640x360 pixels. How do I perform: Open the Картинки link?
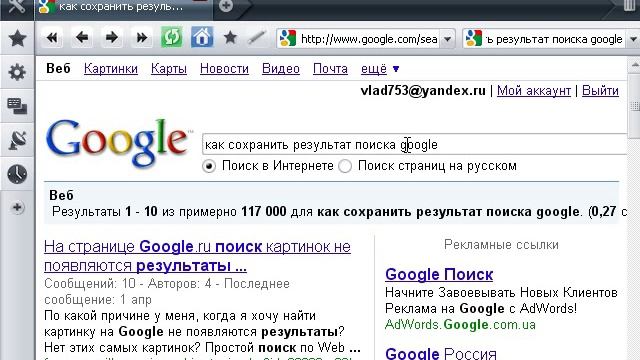coord(111,69)
